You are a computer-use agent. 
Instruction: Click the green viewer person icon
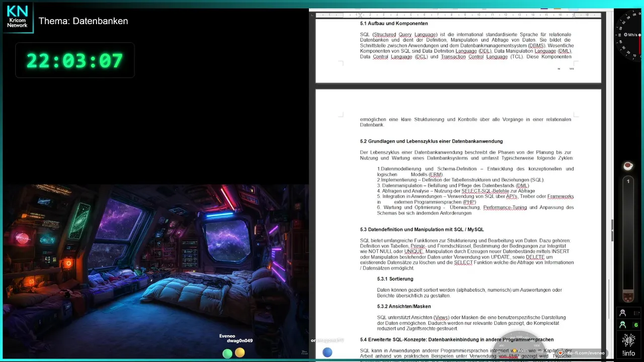coord(623,325)
